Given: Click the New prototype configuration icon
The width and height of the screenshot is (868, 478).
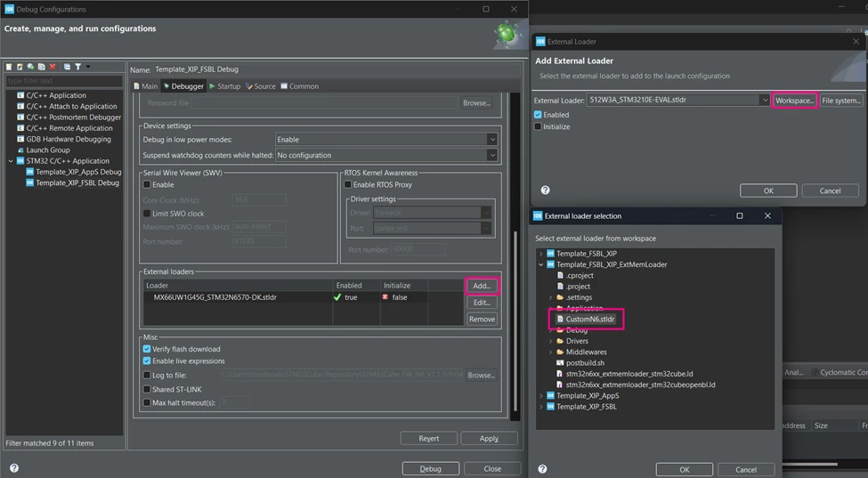Looking at the screenshot, I should pyautogui.click(x=20, y=67).
